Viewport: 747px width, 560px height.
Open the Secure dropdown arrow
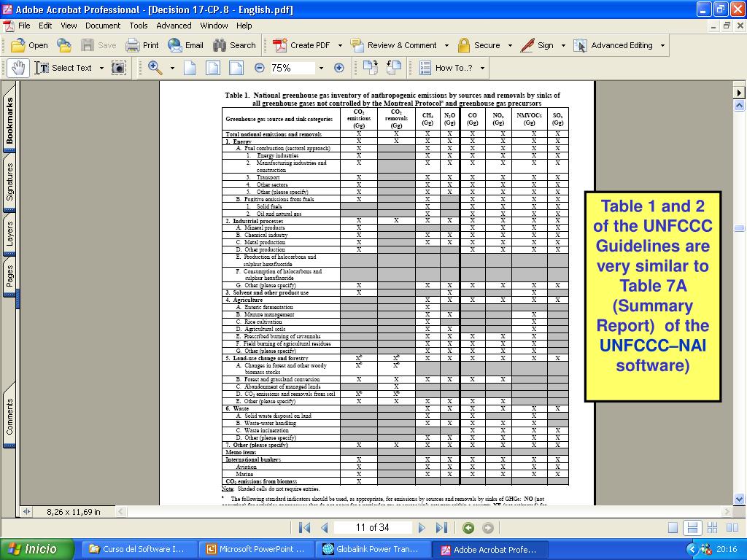tap(510, 46)
